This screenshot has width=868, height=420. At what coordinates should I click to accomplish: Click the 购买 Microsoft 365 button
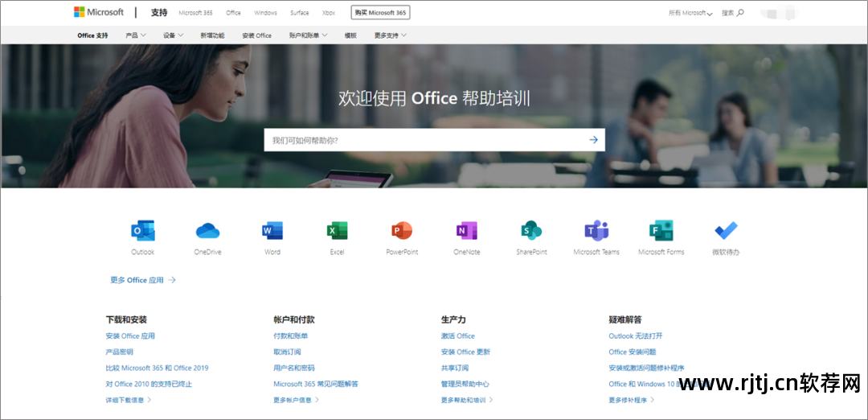(x=380, y=12)
